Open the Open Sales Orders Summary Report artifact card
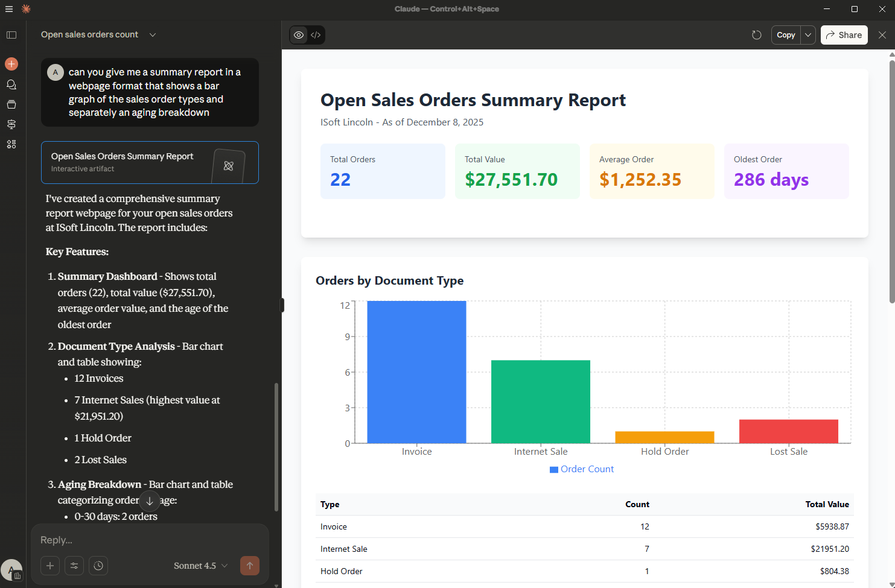 click(x=150, y=162)
